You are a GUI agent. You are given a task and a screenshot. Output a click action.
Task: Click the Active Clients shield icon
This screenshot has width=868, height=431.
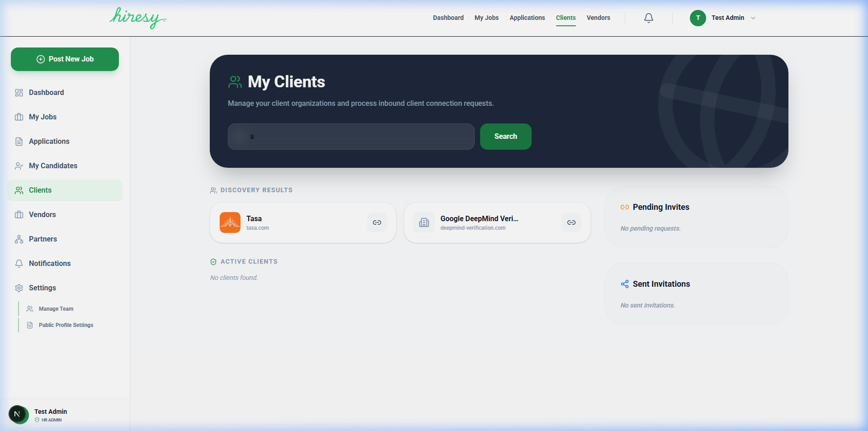[x=213, y=262]
